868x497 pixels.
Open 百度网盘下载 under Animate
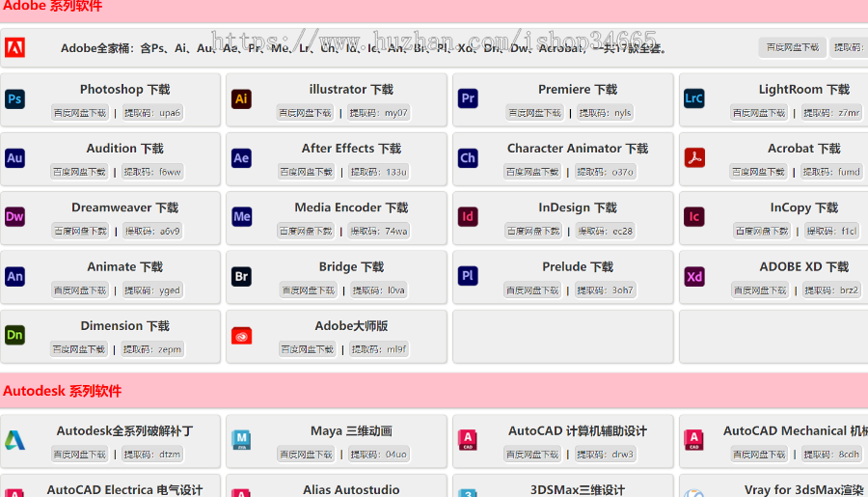point(80,290)
